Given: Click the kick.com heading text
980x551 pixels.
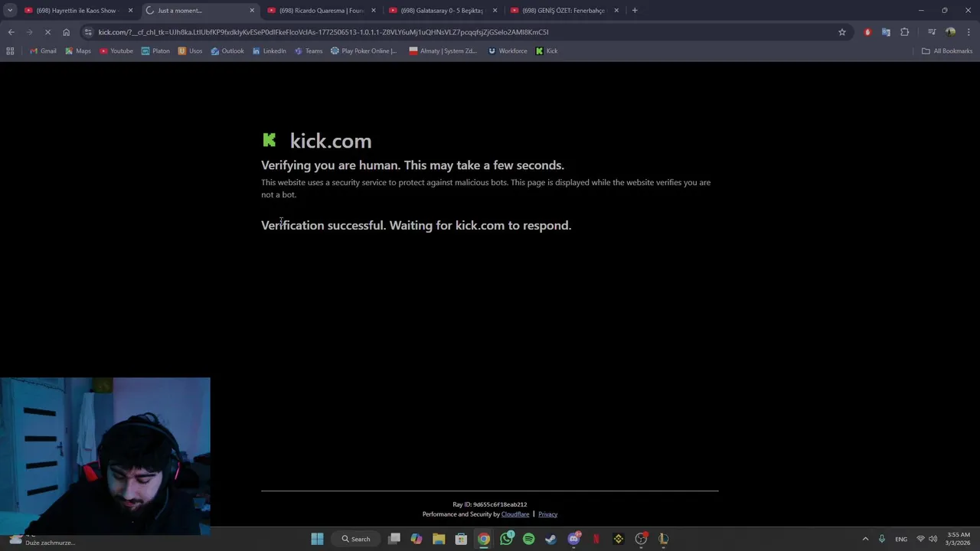Looking at the screenshot, I should [x=330, y=141].
